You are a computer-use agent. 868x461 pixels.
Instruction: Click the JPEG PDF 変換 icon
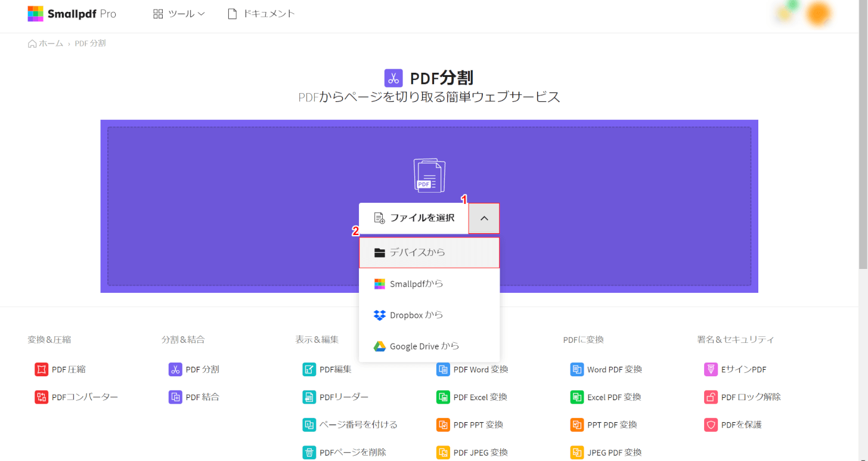click(576, 452)
